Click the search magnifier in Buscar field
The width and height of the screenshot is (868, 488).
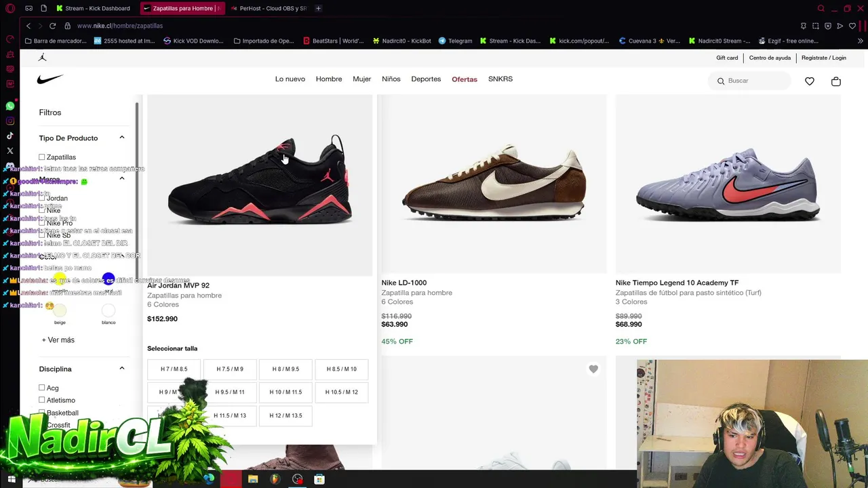721,81
